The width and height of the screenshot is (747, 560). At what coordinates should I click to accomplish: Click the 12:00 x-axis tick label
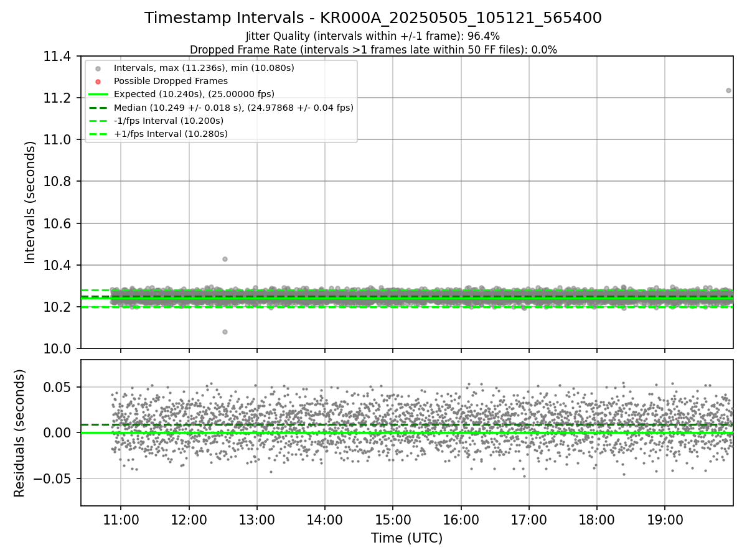tap(189, 520)
